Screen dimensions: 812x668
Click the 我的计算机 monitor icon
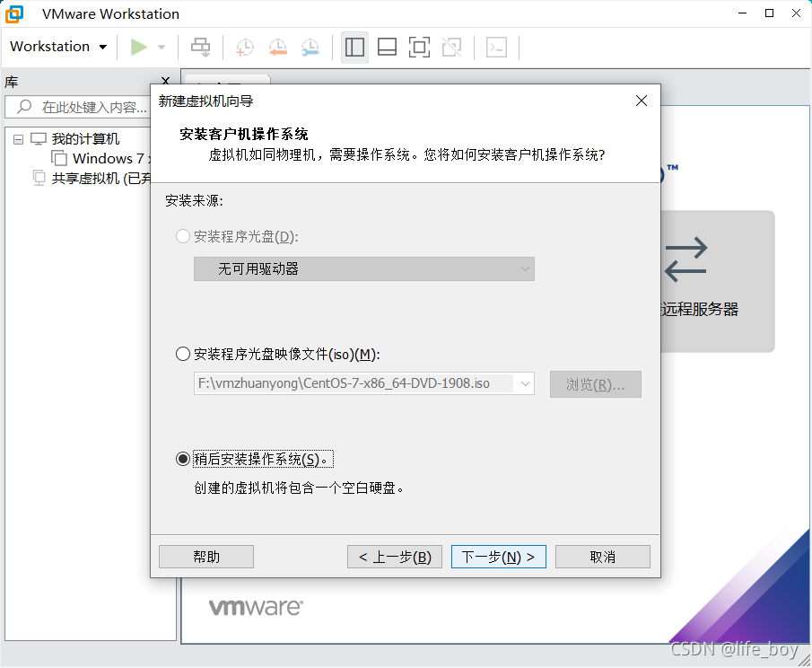[x=39, y=139]
